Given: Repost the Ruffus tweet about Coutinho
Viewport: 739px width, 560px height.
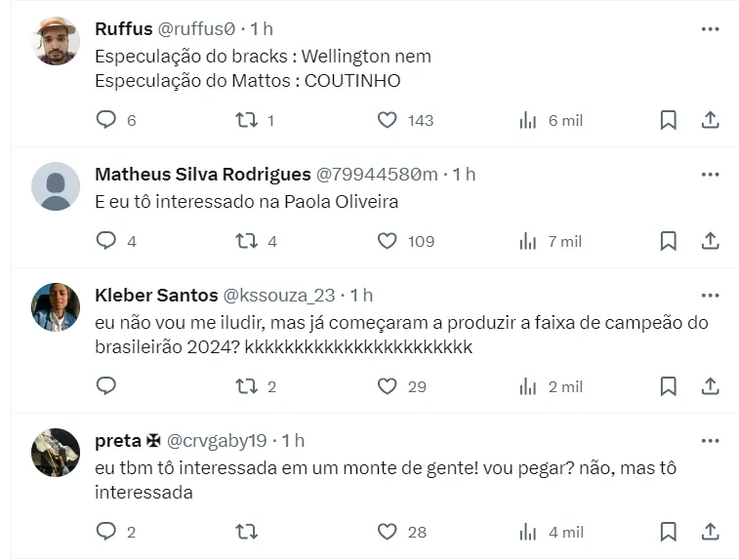Looking at the screenshot, I should [247, 120].
